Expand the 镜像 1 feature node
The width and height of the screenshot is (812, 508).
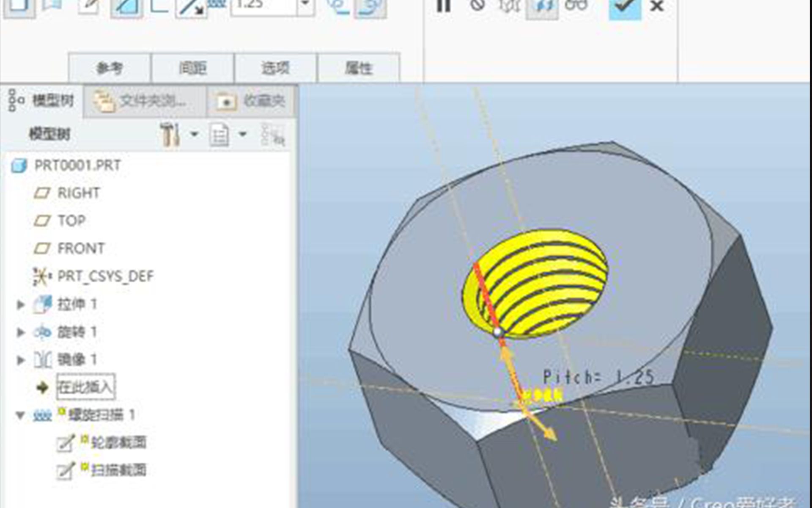point(20,360)
